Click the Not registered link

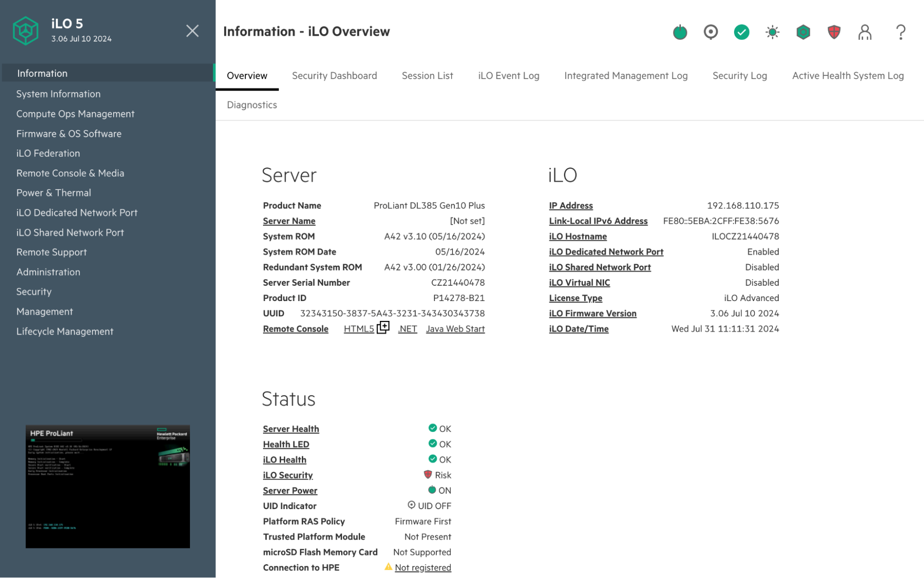422,567
